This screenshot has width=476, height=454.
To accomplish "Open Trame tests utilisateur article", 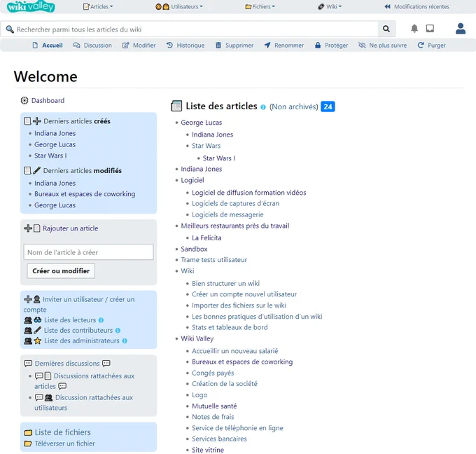I will click(213, 260).
